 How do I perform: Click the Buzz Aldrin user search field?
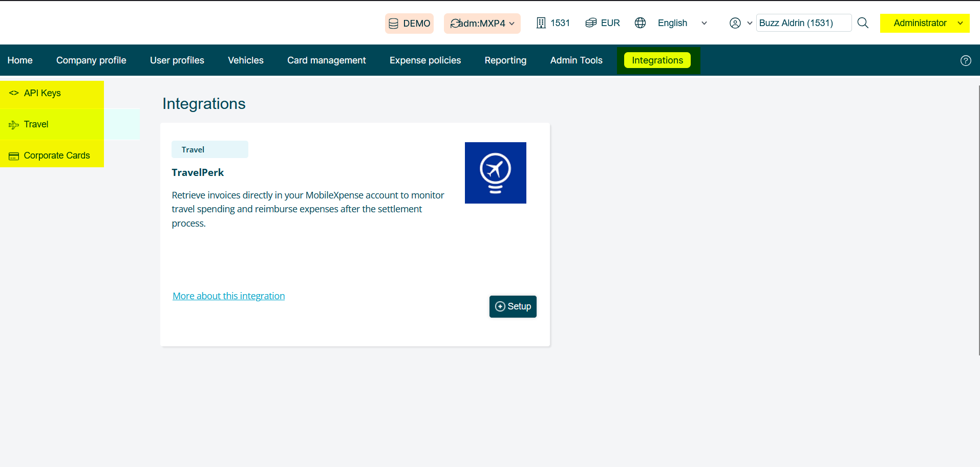(803, 23)
